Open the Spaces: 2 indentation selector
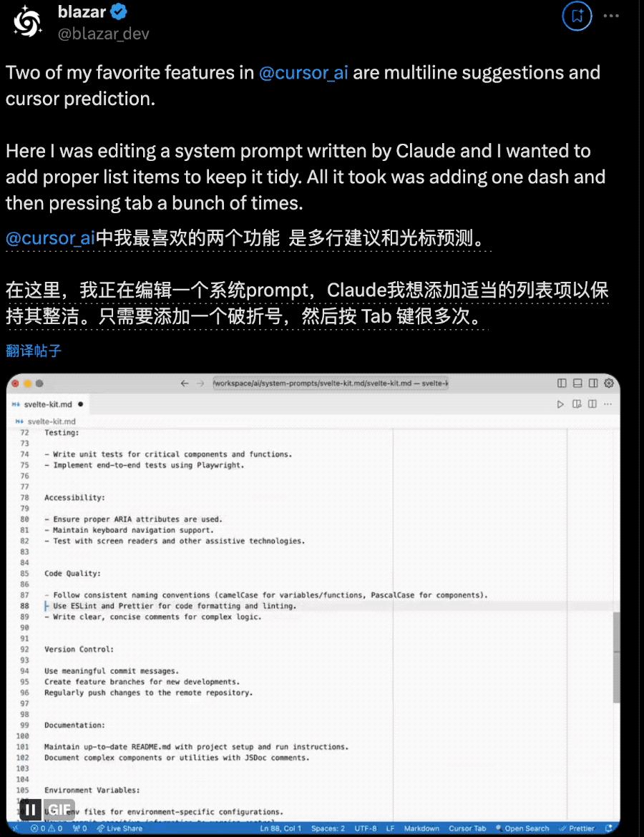 328,828
